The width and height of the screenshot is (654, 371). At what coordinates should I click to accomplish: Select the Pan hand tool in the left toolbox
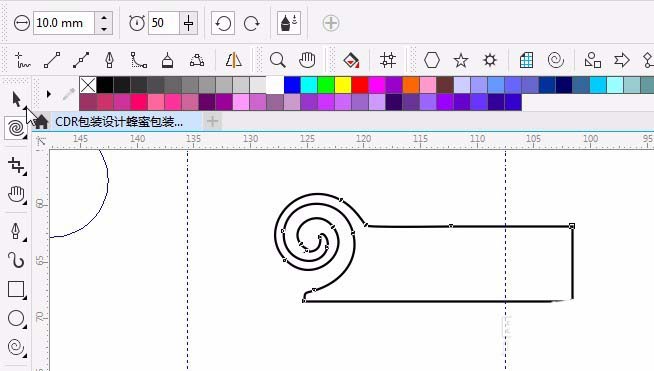coord(16,194)
